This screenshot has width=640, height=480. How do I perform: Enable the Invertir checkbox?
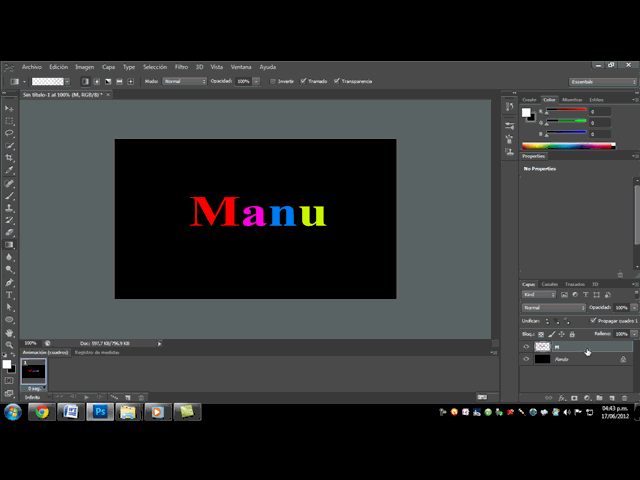click(x=273, y=82)
